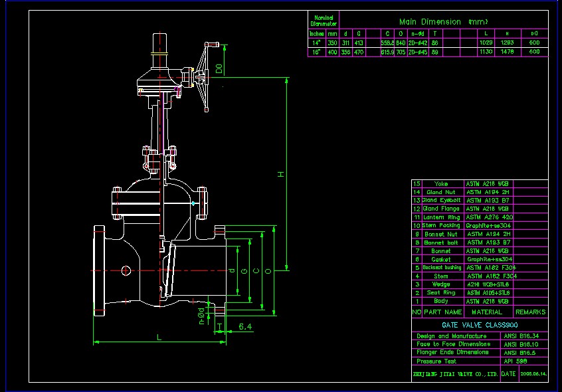
Task: Select the 'Lantern Ring' part name
Action: click(442, 217)
